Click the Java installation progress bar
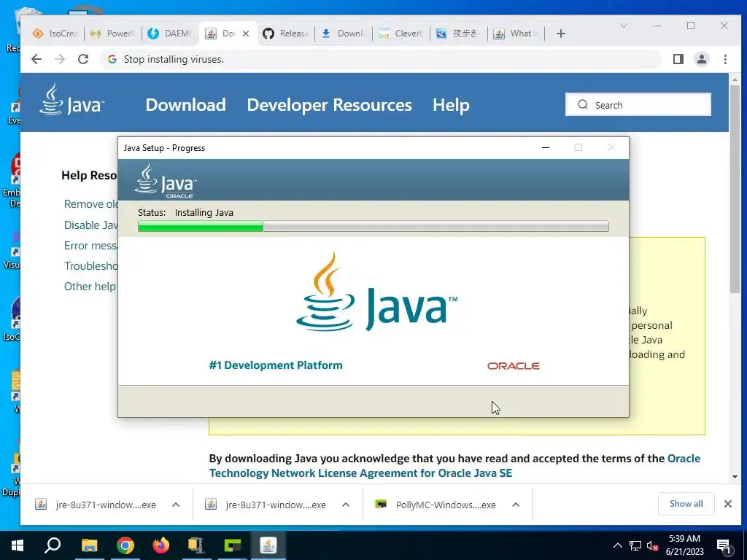The height and width of the screenshot is (560, 747). [x=373, y=226]
